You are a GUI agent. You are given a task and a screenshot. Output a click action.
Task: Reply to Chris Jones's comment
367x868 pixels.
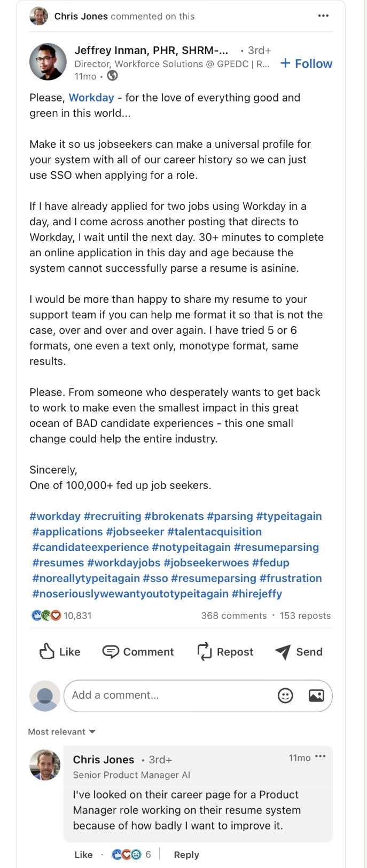[186, 855]
